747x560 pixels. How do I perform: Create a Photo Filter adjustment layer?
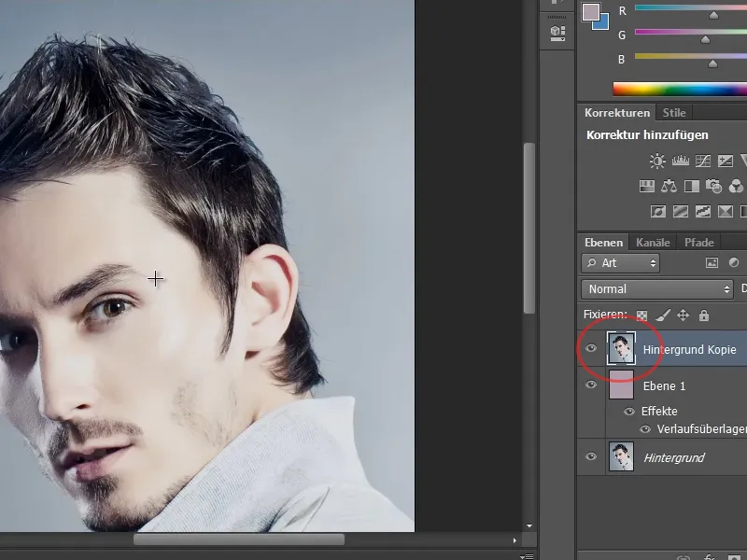(x=712, y=186)
